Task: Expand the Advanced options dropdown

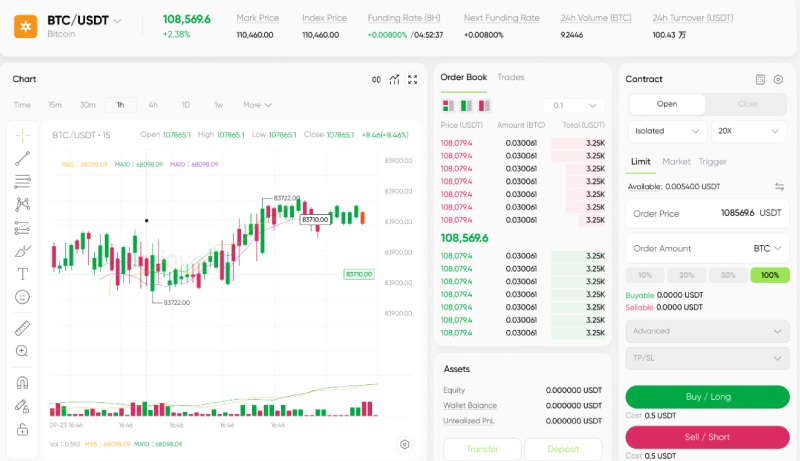Action: [707, 331]
